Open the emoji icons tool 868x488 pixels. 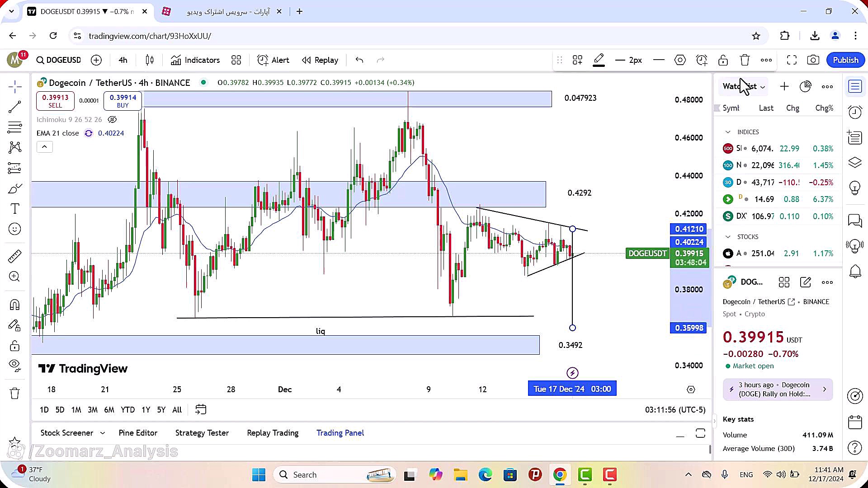pos(14,229)
